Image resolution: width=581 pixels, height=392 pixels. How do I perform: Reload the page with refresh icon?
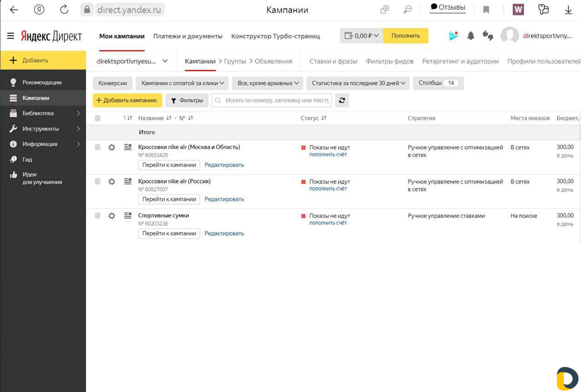click(64, 10)
